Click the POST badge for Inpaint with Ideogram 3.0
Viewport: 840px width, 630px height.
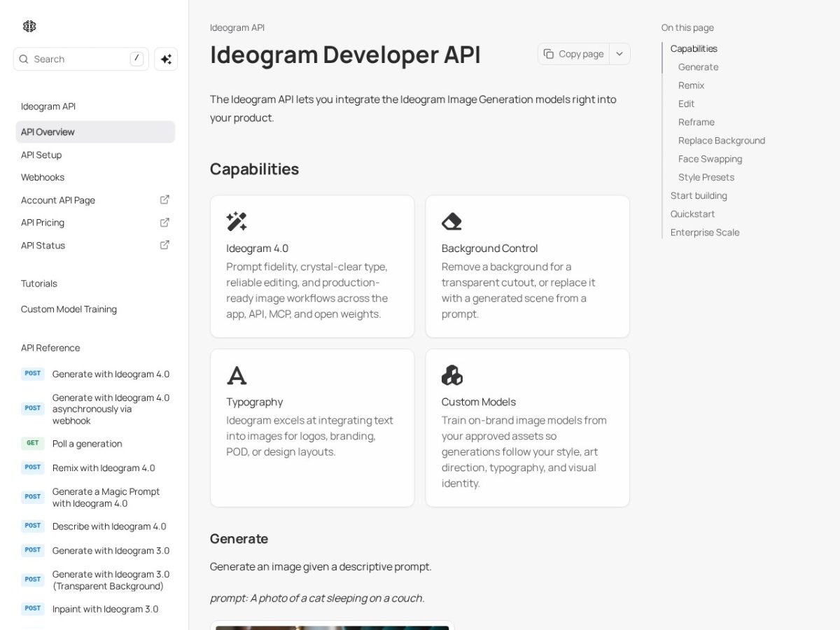click(33, 608)
